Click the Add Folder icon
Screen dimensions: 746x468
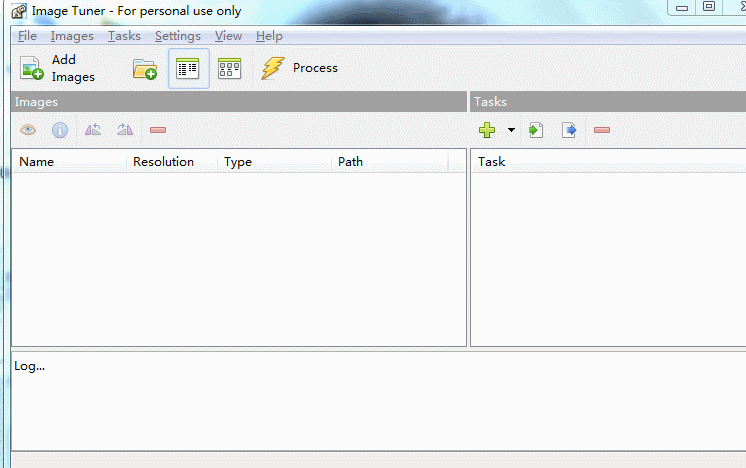pos(145,69)
